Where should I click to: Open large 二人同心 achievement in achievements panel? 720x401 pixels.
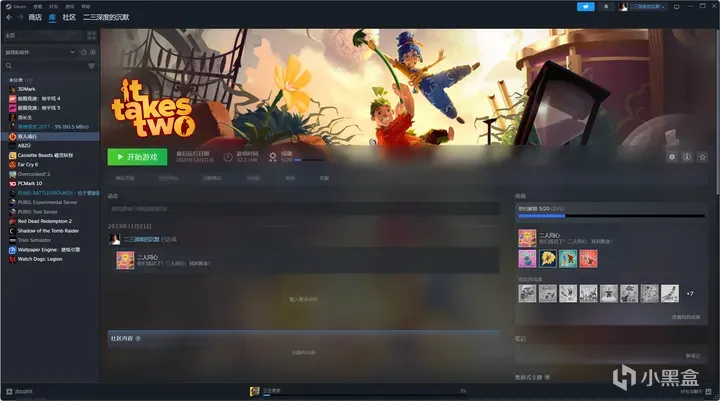tap(527, 238)
